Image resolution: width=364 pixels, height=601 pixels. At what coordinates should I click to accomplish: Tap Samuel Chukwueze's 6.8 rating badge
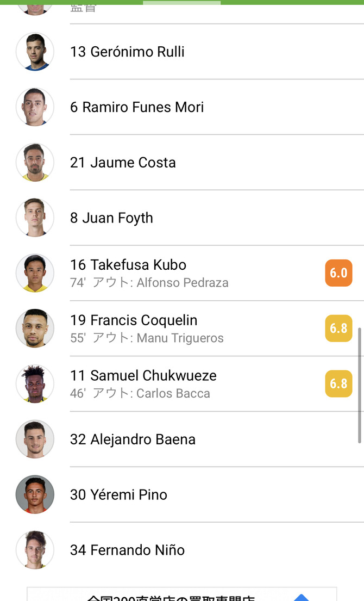tap(338, 384)
